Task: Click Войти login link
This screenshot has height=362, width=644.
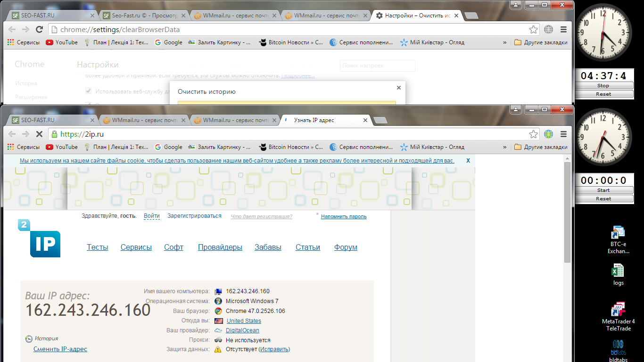Action: click(152, 216)
